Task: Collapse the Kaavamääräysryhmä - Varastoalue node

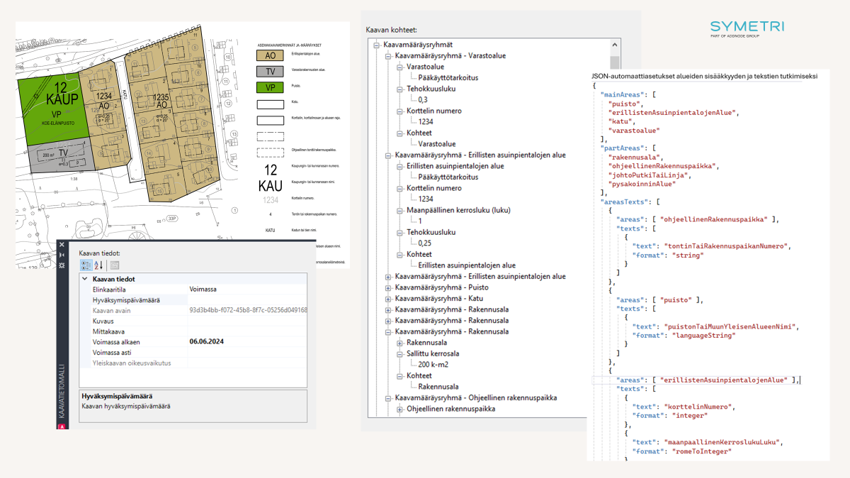Action: coord(388,56)
